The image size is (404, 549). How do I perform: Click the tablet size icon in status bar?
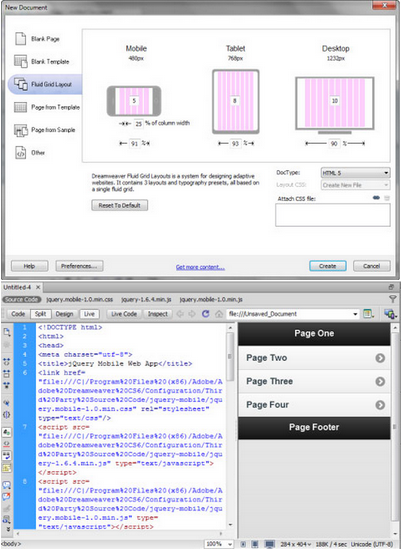point(255,544)
